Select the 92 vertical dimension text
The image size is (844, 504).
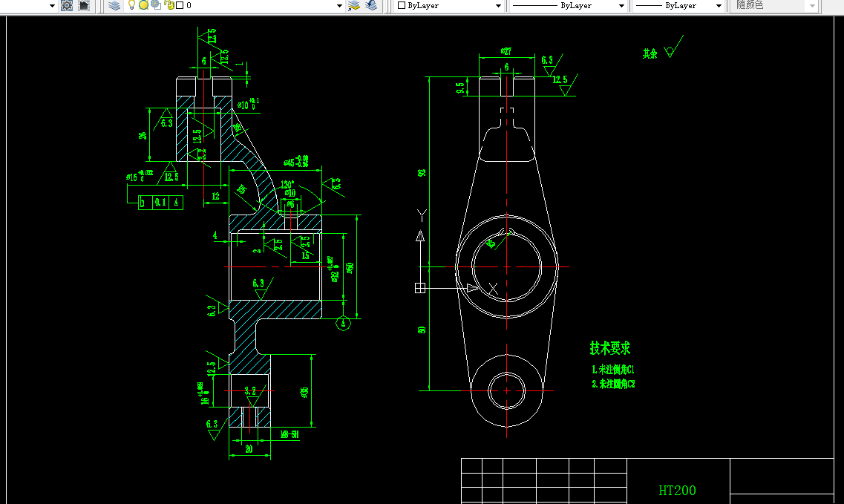[x=422, y=173]
